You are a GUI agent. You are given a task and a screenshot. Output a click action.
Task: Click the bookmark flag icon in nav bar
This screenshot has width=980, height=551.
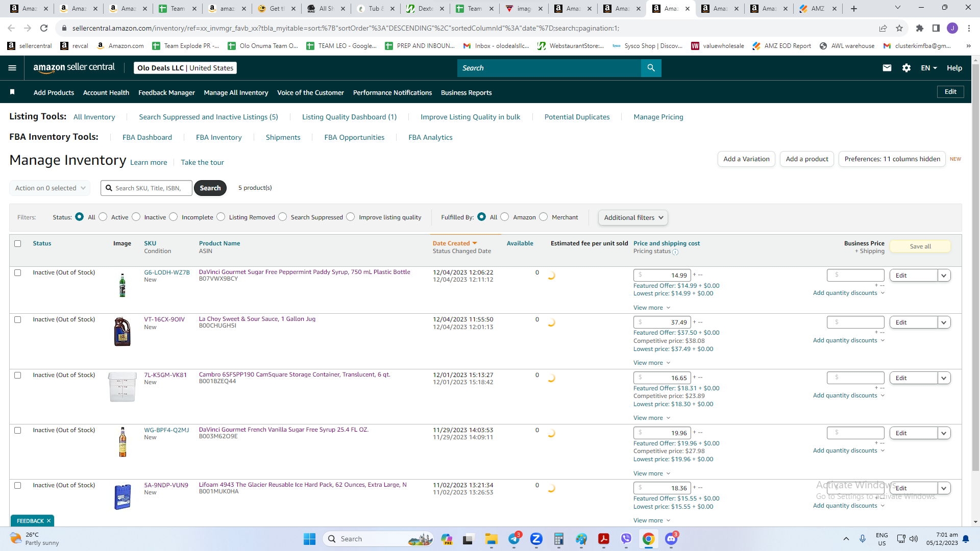tap(12, 92)
